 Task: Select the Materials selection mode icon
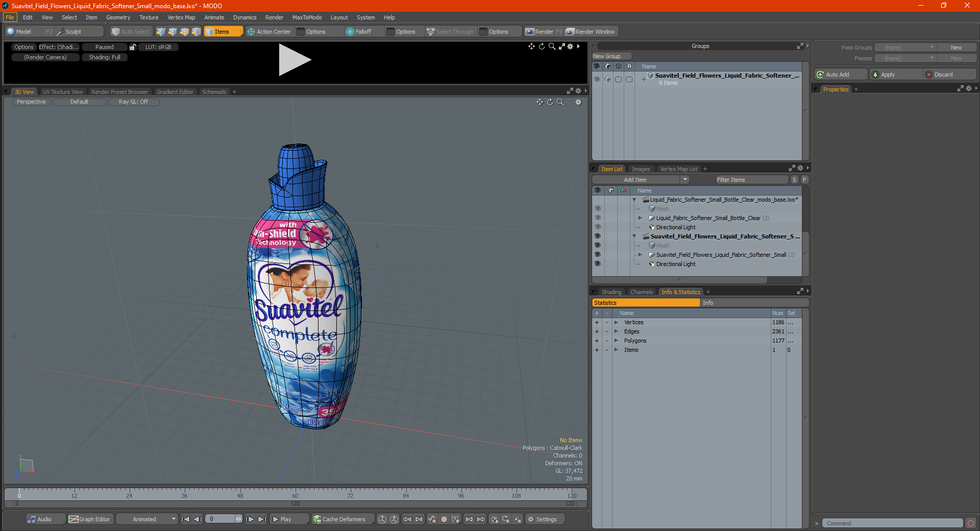pyautogui.click(x=196, y=32)
